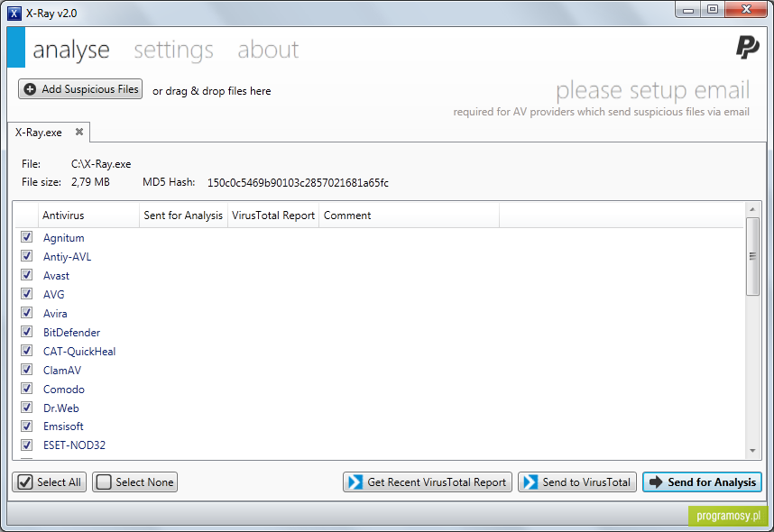Click the X-Ray app icon in title bar

point(14,14)
